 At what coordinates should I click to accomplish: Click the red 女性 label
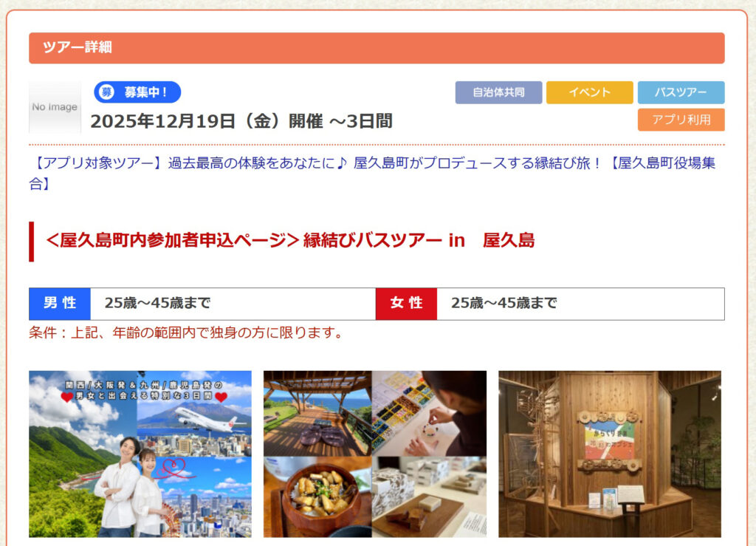coord(407,304)
